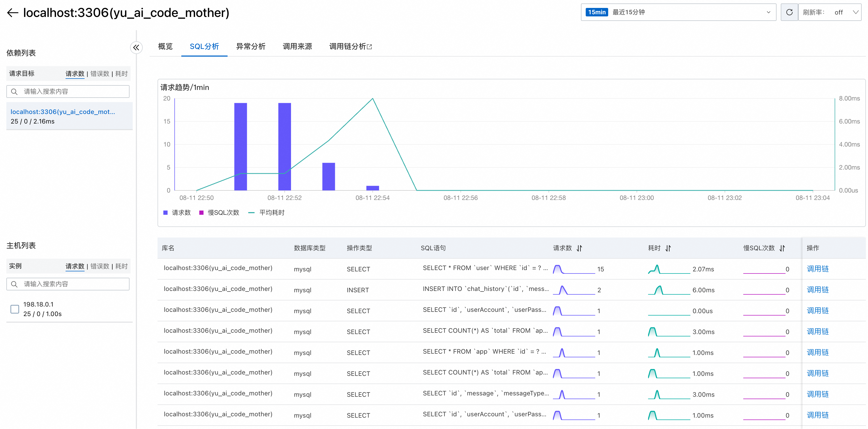Screen dimensions: 868x429
Task: Toggle 慢SQL次数 magenta legend swatch
Action: pos(201,212)
